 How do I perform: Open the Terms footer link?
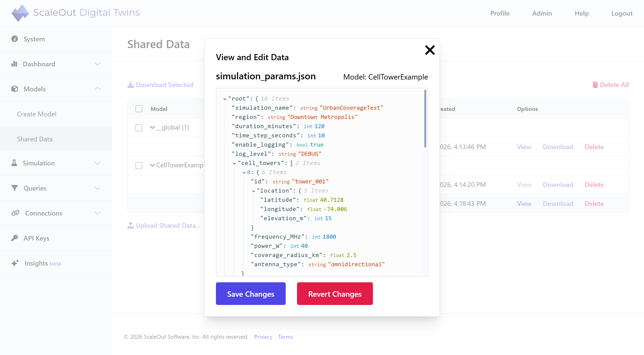pos(285,337)
